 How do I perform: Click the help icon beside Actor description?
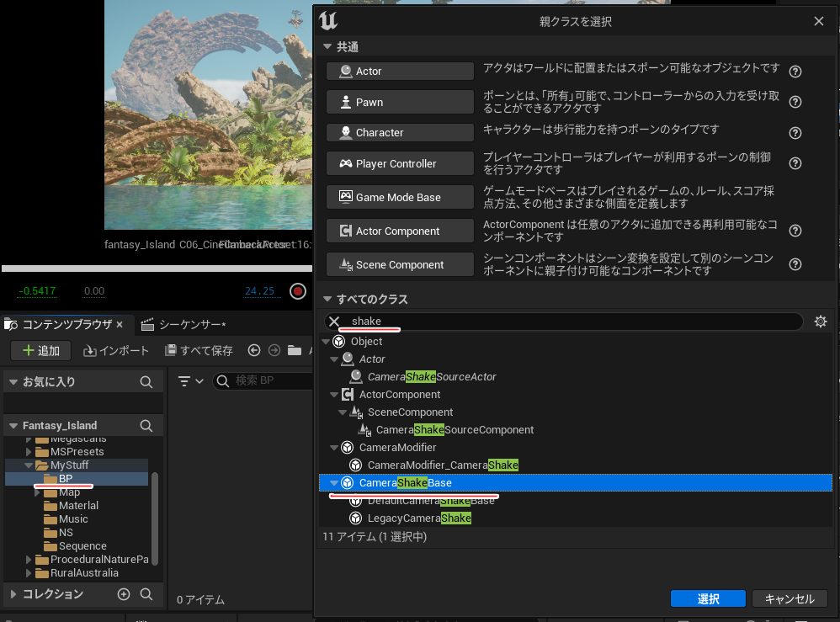(795, 72)
